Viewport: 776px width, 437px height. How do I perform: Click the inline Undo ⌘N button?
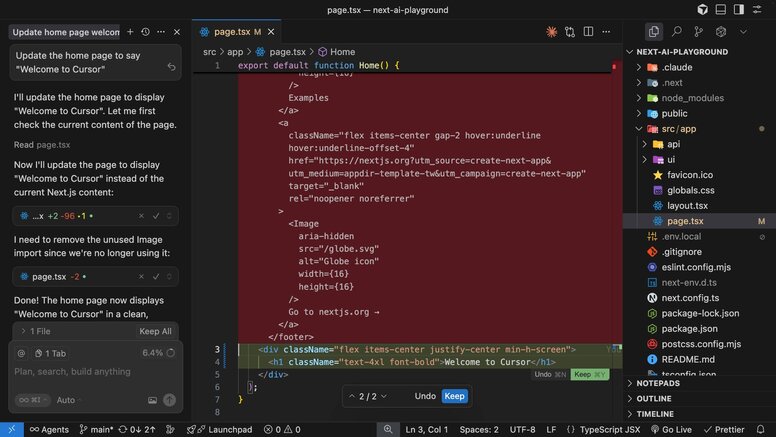(550, 375)
